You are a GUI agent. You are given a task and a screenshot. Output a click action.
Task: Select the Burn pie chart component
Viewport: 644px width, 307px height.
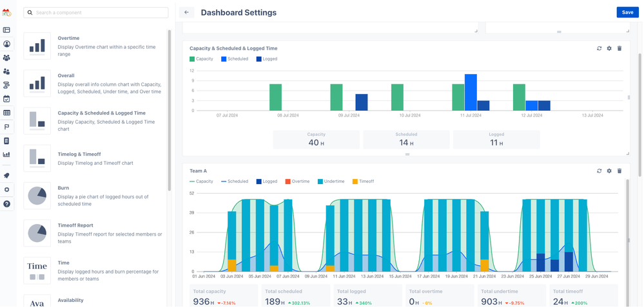click(x=94, y=196)
